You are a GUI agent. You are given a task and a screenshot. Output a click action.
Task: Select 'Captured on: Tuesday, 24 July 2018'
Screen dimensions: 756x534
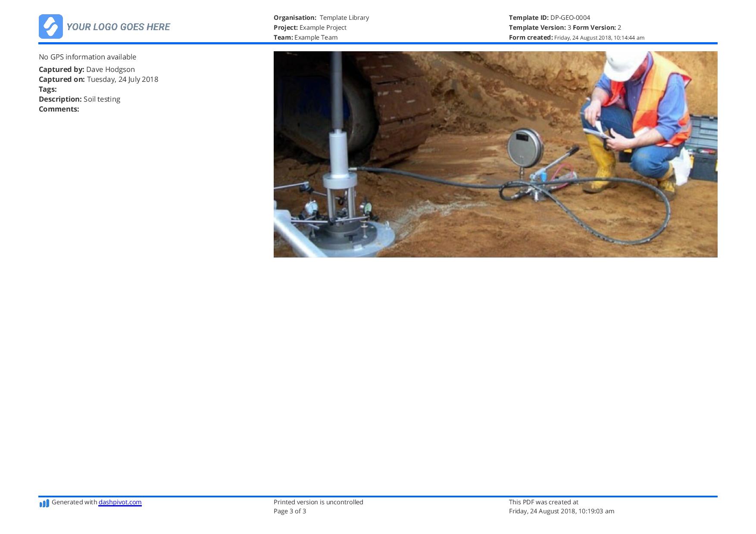coord(98,79)
